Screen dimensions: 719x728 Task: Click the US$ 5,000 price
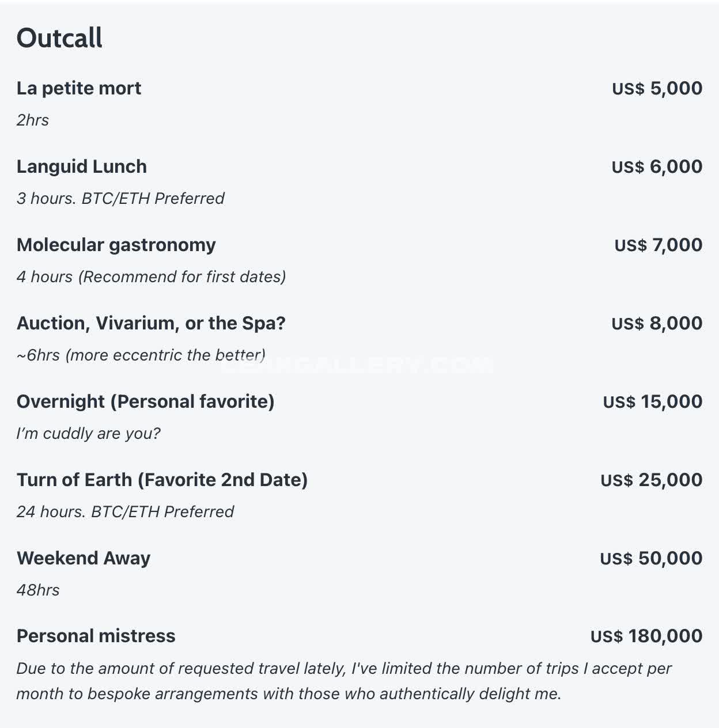click(657, 88)
